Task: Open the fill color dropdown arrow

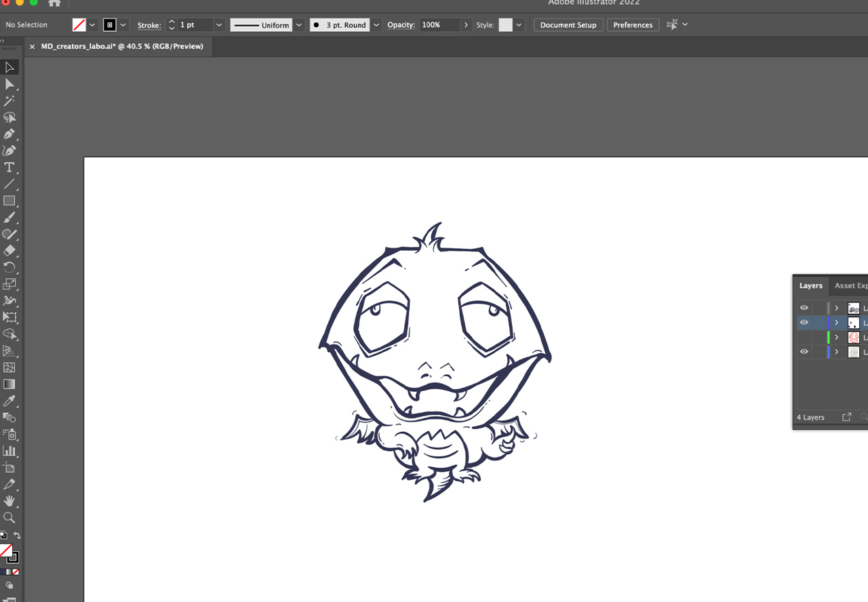Action: [x=92, y=25]
